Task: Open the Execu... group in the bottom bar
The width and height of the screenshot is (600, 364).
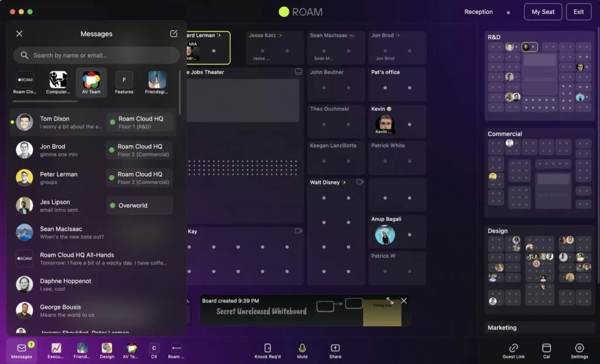Action: click(56, 351)
